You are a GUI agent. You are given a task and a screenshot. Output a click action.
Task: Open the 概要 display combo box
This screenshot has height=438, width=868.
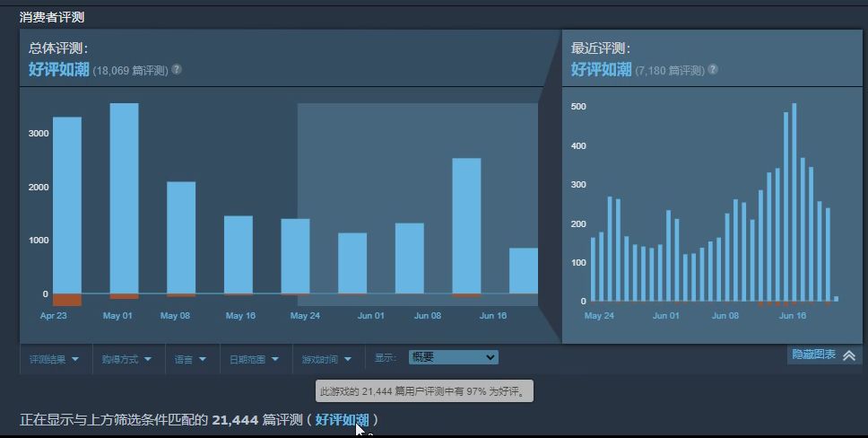point(454,357)
